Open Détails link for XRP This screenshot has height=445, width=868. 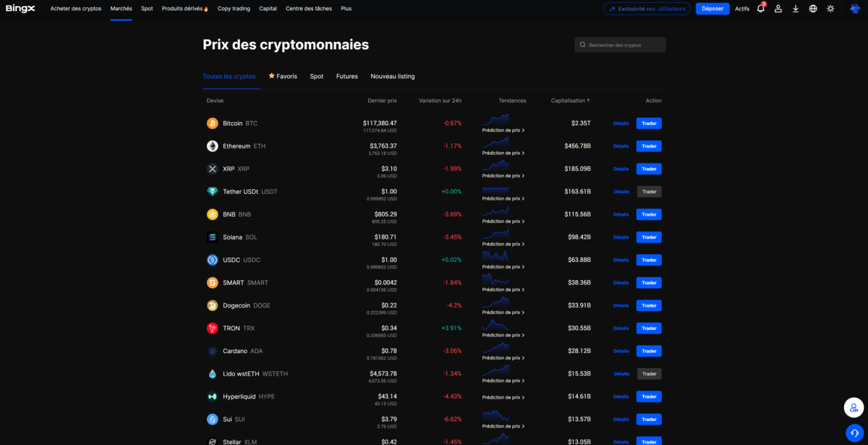tap(621, 169)
